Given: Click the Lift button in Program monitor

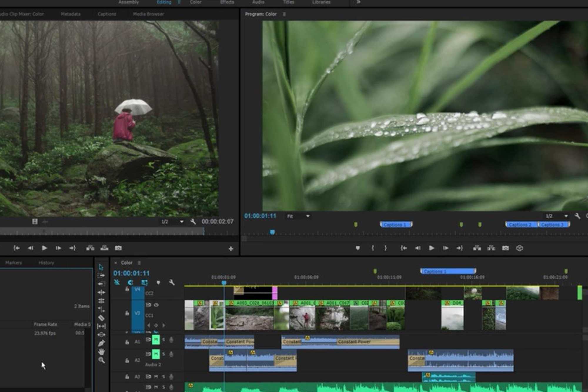Looking at the screenshot, I should (x=477, y=248).
